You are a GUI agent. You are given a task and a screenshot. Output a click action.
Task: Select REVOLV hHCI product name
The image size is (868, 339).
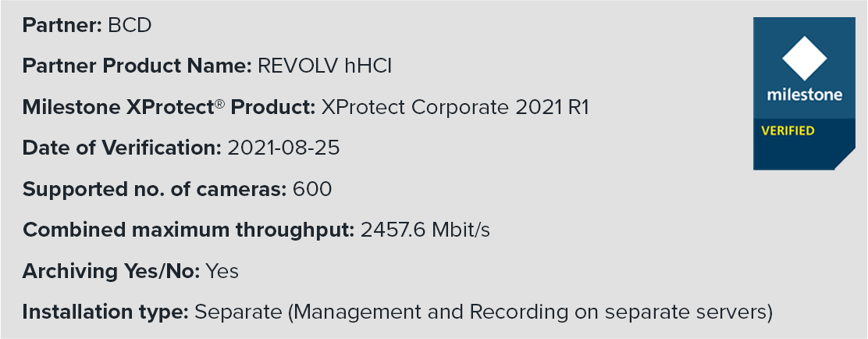325,66
